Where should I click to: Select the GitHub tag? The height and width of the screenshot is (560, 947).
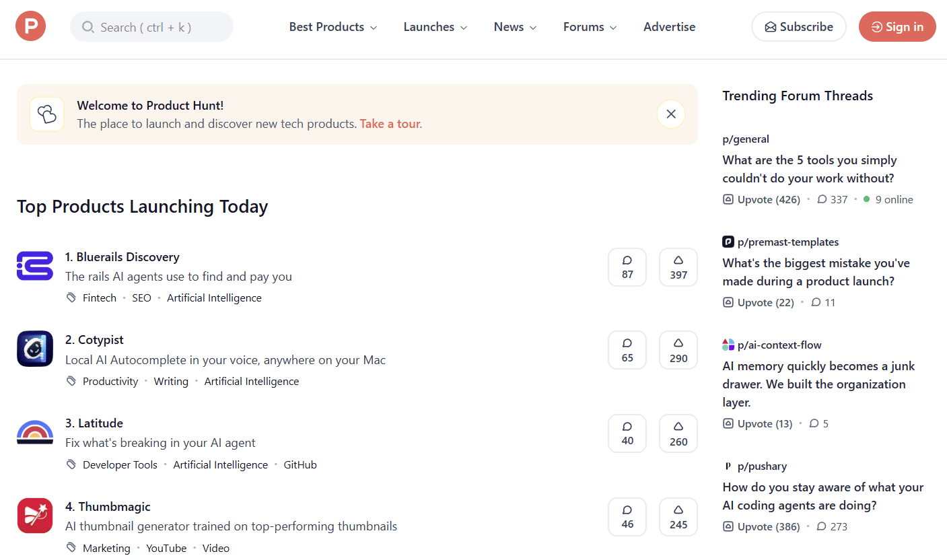300,464
